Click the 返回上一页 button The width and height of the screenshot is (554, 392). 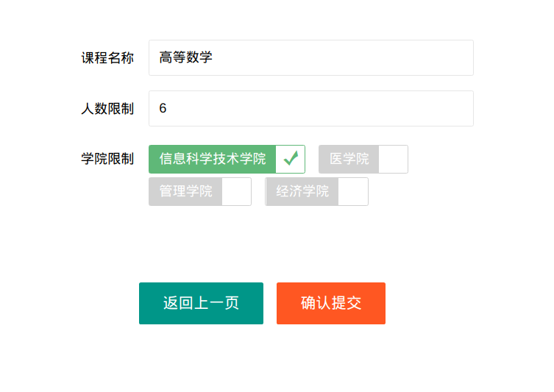[201, 303]
